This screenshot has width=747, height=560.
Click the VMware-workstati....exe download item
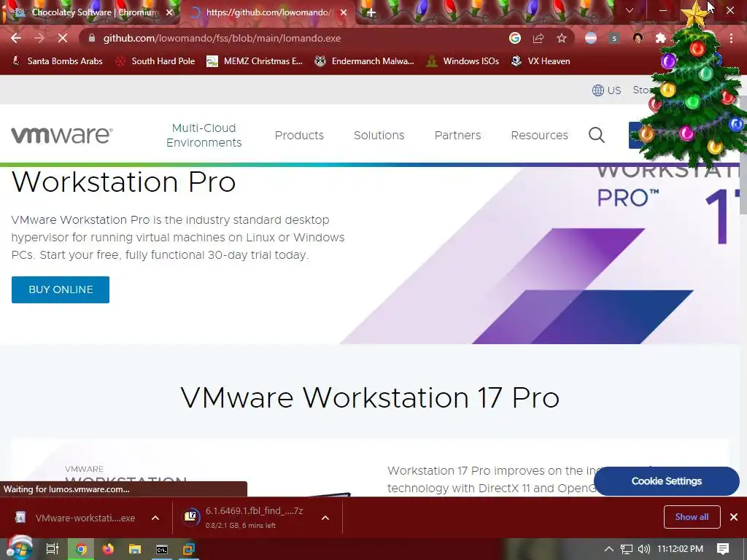(76, 518)
